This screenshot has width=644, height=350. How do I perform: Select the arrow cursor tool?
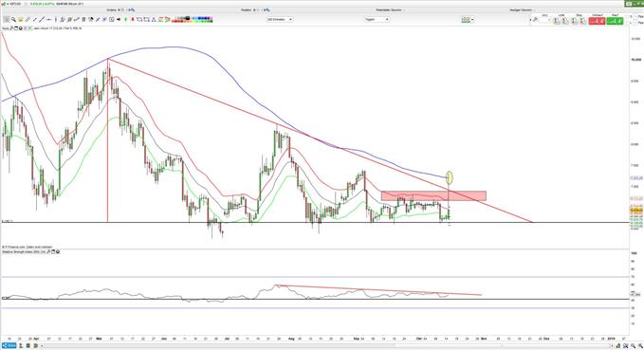[6, 19]
